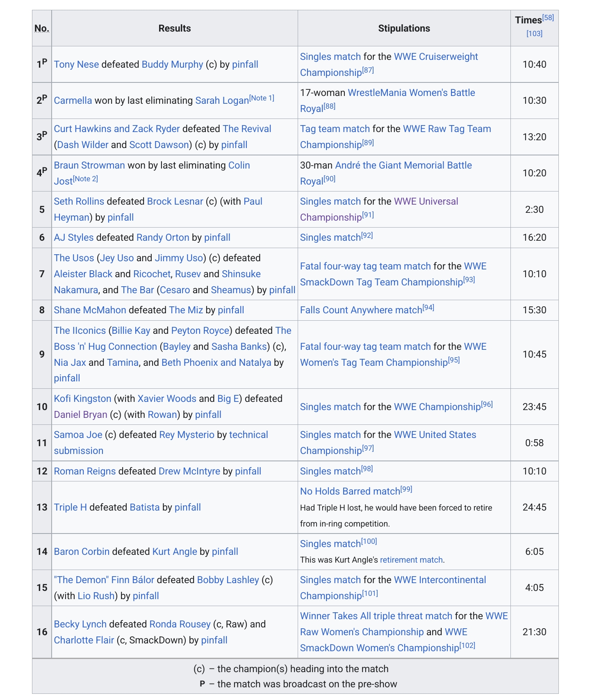Visit the Seth Rollins link
590x700 pixels.
(79, 201)
